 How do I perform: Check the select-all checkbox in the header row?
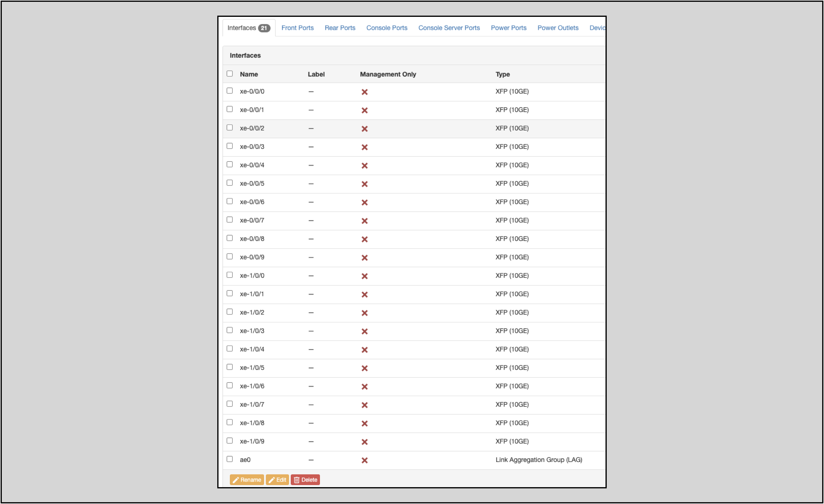click(229, 73)
